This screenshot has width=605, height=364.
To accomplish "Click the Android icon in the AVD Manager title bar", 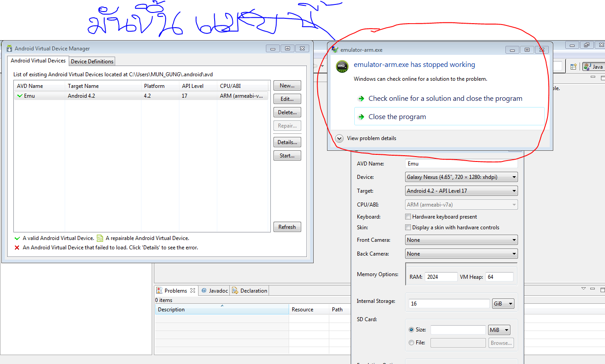I will [9, 48].
